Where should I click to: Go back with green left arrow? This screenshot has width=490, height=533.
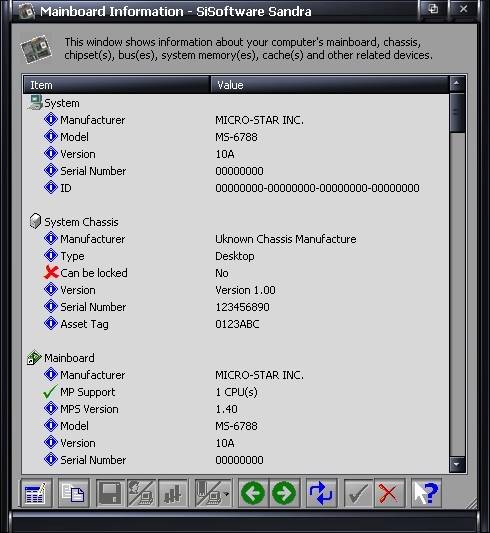point(253,493)
